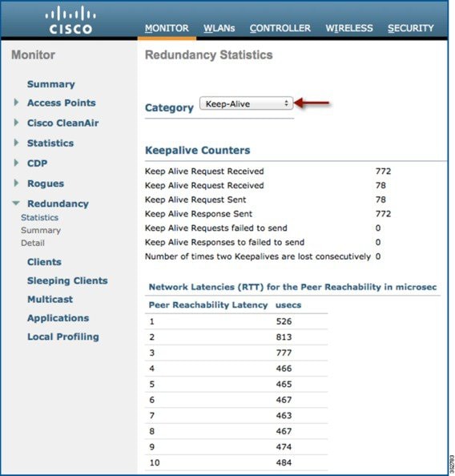Open Summary in Monitor sidebar
The image size is (455, 476).
[51, 84]
